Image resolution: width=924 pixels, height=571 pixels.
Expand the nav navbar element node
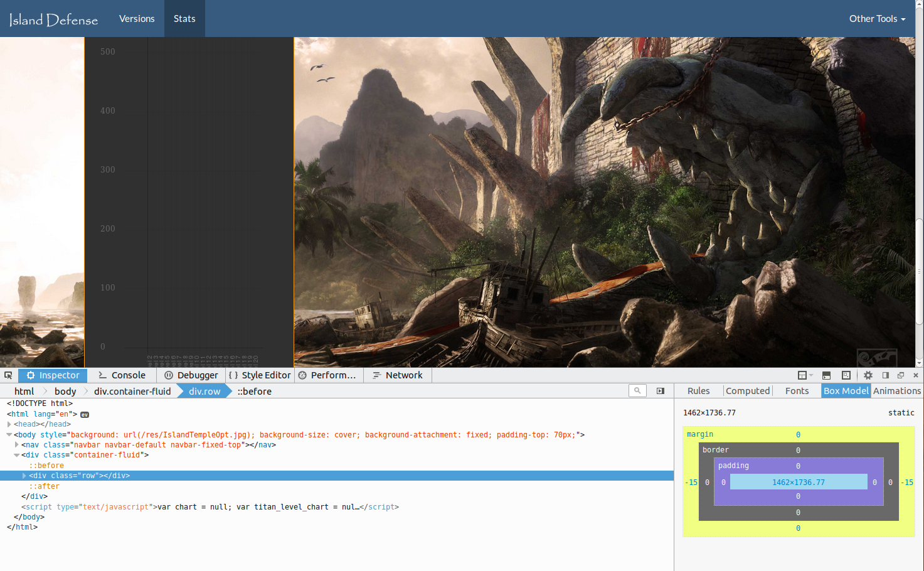point(17,445)
